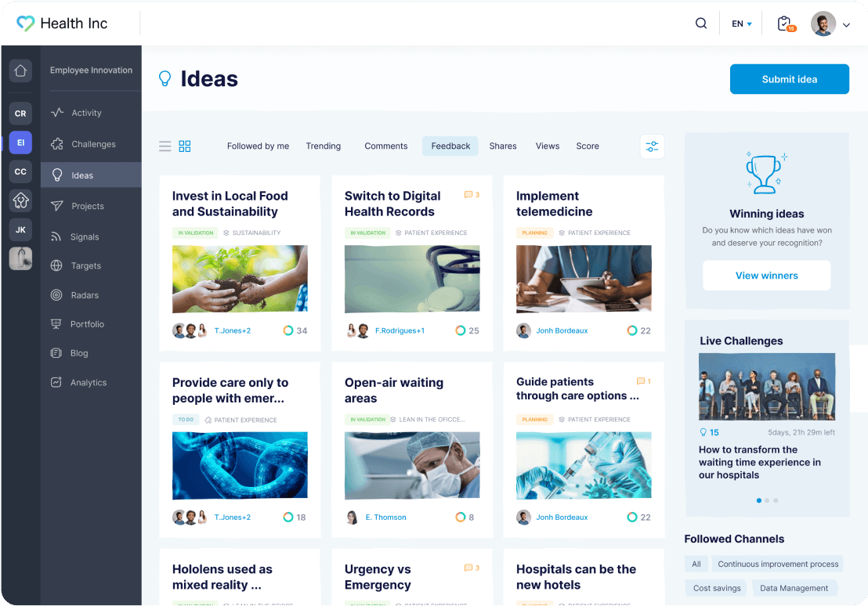Select Data Management channel tag
This screenshot has height=606, width=868.
pos(794,588)
